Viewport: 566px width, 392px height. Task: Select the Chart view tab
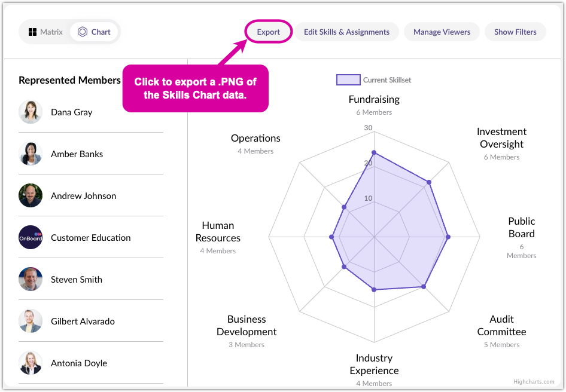point(95,32)
